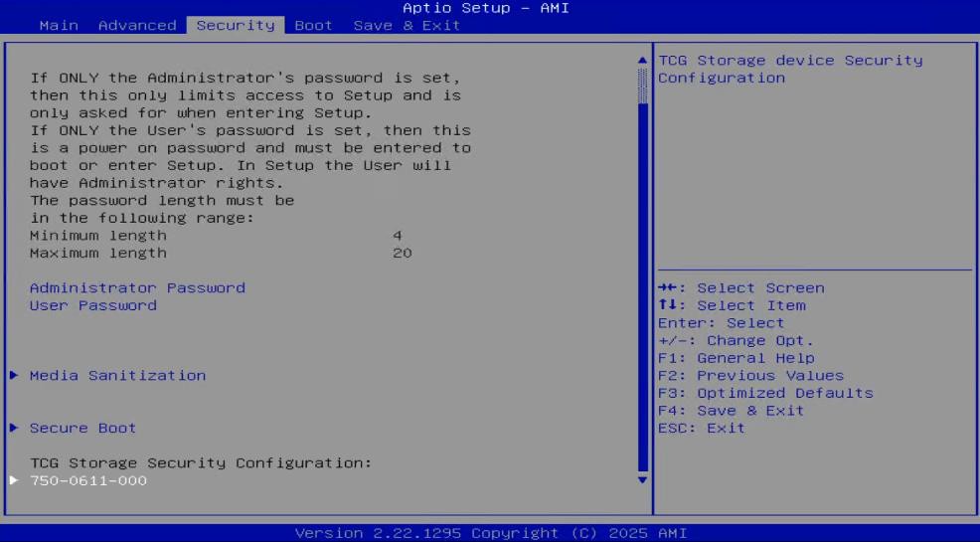Click the Maximum length value 20
Screen dimensions: 980x542
pos(402,254)
